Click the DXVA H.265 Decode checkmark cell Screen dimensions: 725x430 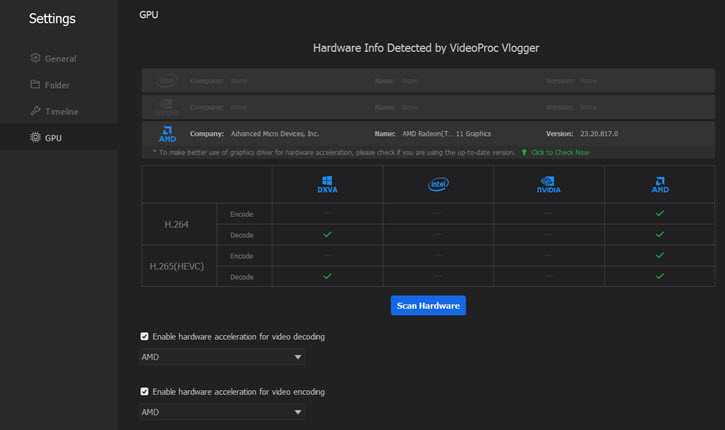327,276
